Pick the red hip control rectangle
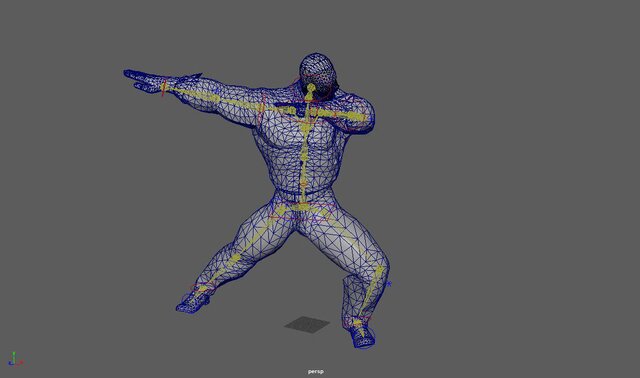 tap(302, 211)
